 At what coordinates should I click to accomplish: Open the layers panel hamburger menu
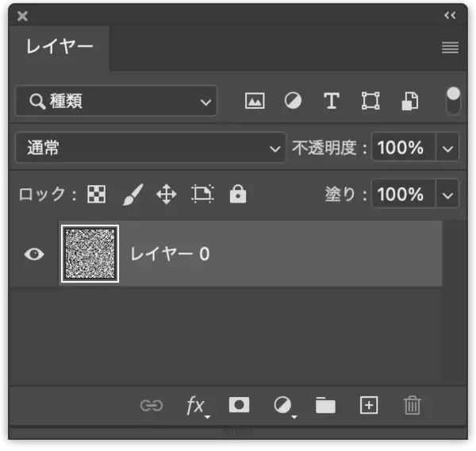450,48
